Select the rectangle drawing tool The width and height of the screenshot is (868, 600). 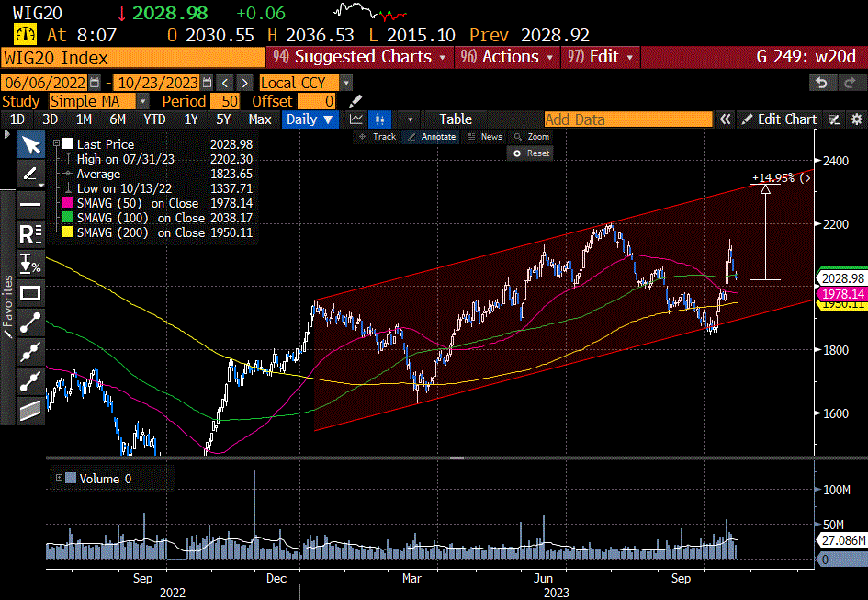30,294
